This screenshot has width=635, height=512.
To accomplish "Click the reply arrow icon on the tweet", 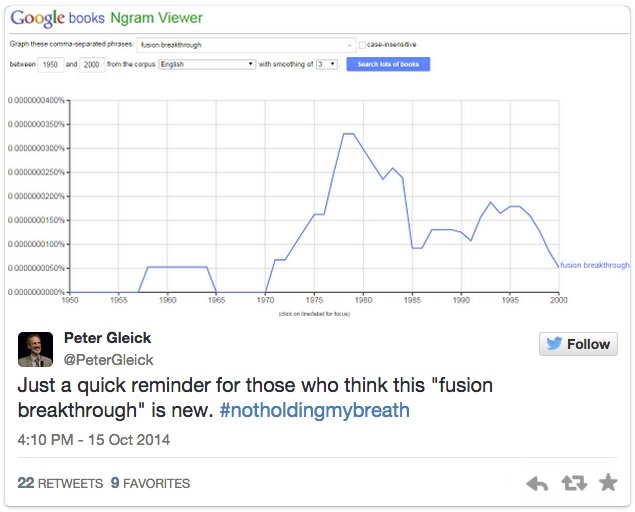I will (x=537, y=484).
